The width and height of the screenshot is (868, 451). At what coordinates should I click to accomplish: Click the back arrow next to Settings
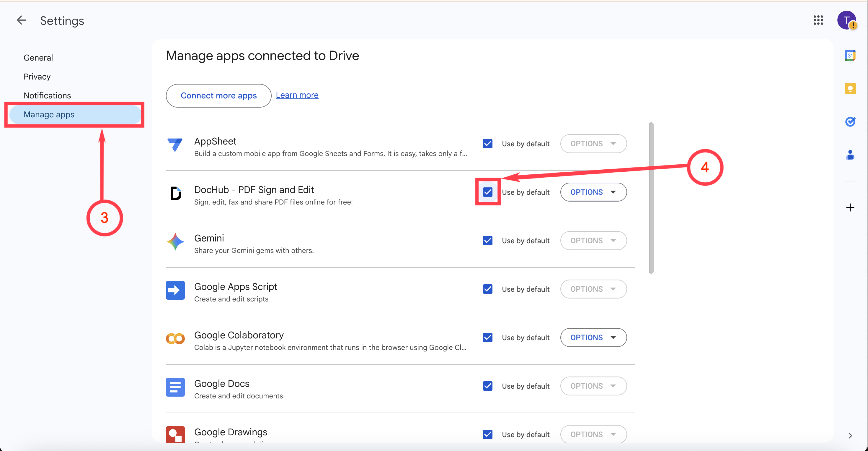(x=21, y=21)
